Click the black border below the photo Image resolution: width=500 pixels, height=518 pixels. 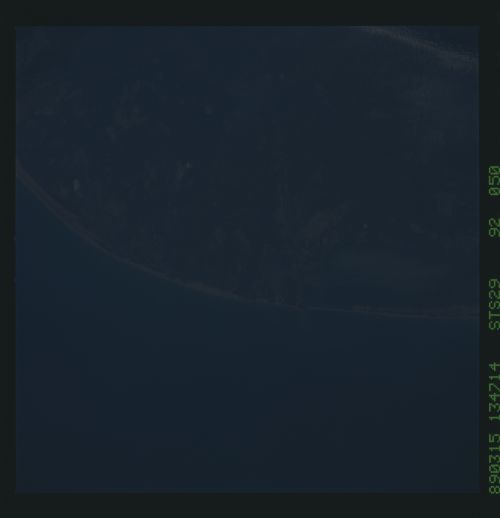coord(250,505)
